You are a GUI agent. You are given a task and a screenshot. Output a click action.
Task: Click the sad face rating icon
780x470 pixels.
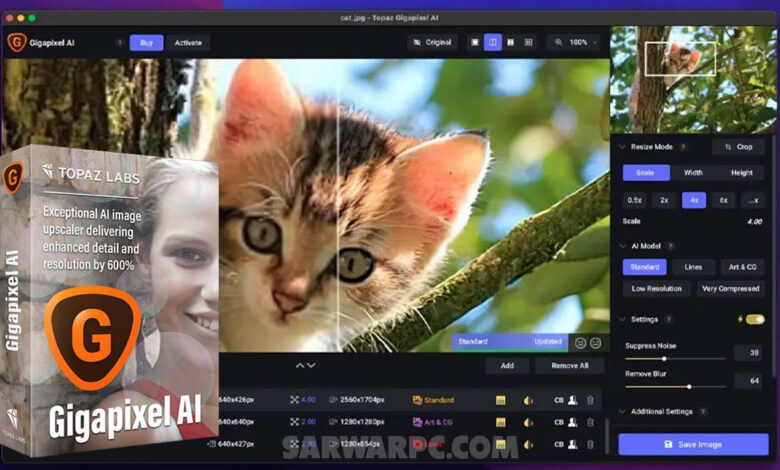(x=595, y=343)
